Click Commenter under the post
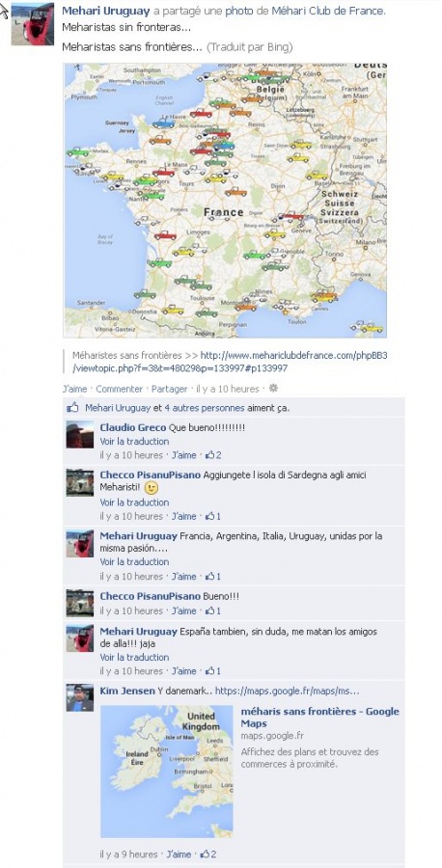Viewport: 442px width, 868px height. tap(119, 389)
